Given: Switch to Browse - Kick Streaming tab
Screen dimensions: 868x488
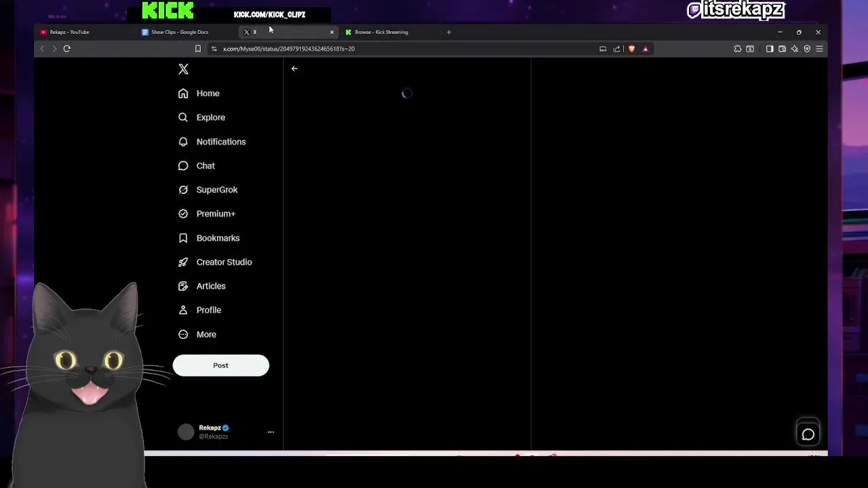Looking at the screenshot, I should click(390, 32).
